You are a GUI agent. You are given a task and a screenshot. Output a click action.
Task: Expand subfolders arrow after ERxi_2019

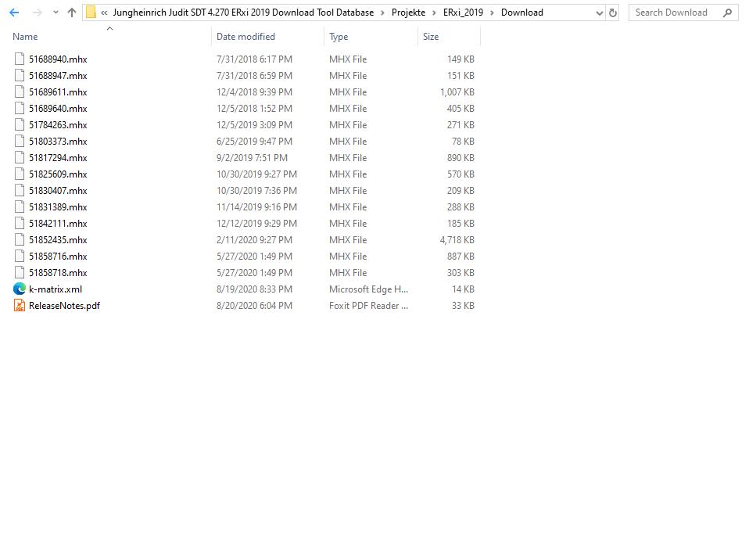492,13
